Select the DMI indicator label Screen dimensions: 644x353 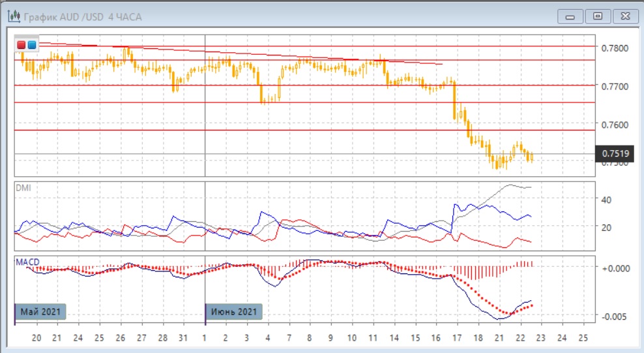[23, 188]
